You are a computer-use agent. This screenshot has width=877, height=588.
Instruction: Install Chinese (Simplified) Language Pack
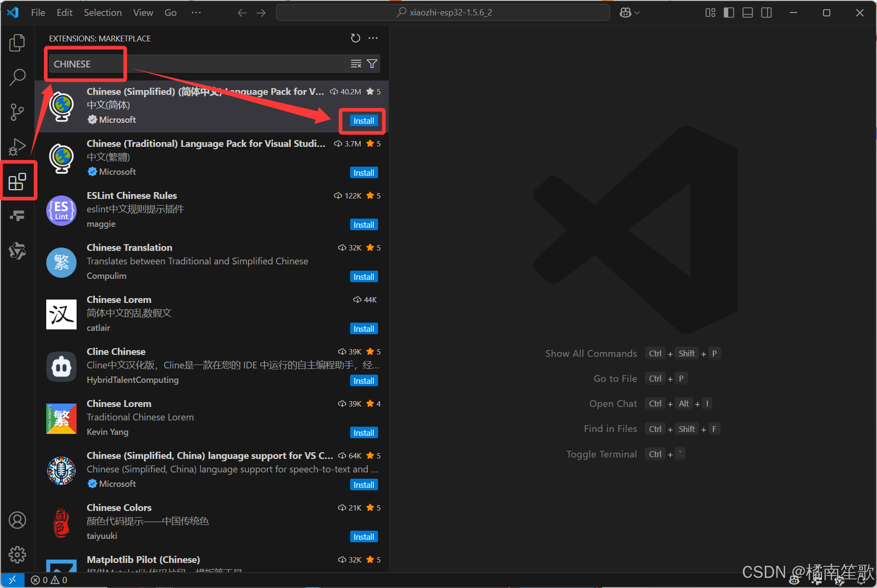pyautogui.click(x=364, y=121)
